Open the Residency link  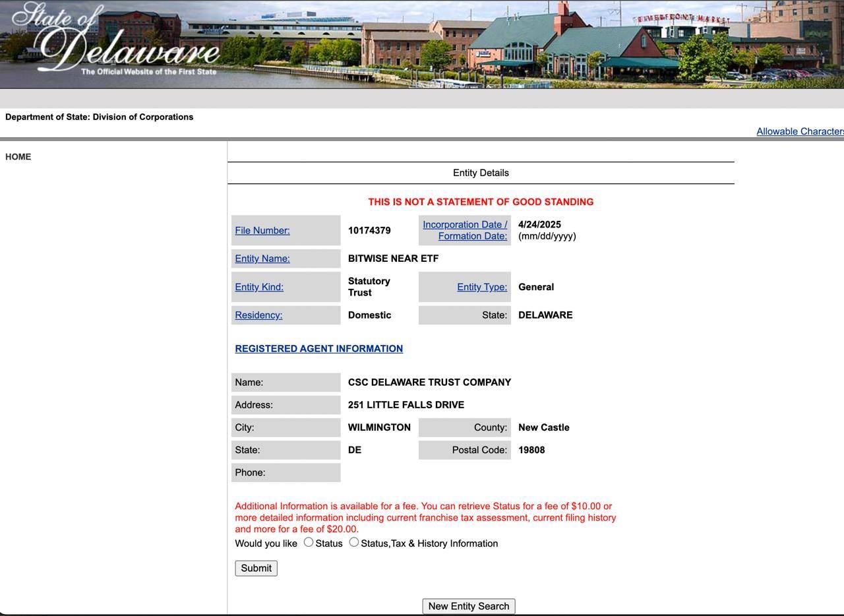tap(258, 315)
